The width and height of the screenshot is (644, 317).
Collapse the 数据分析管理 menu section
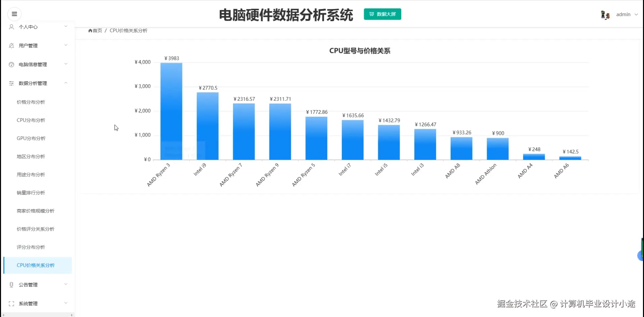click(37, 83)
